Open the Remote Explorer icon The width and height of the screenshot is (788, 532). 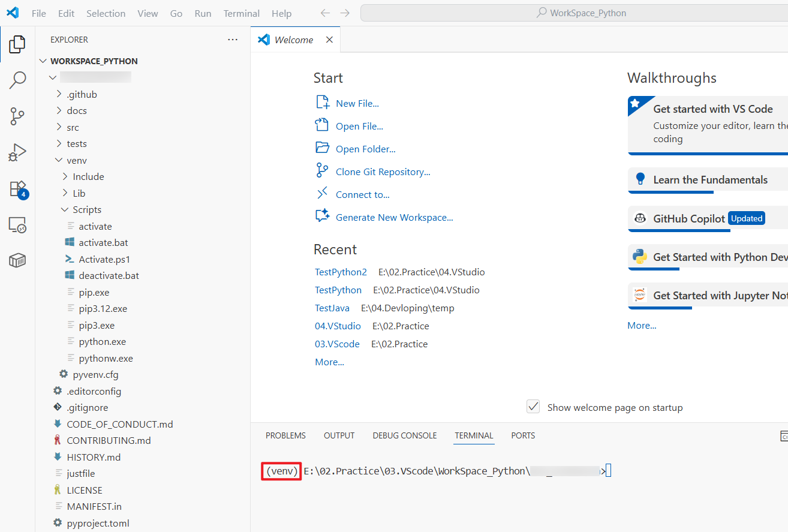pyautogui.click(x=17, y=226)
